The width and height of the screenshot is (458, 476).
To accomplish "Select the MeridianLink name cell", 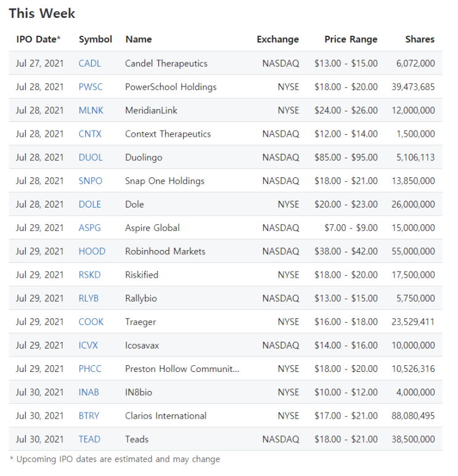I will [x=151, y=110].
